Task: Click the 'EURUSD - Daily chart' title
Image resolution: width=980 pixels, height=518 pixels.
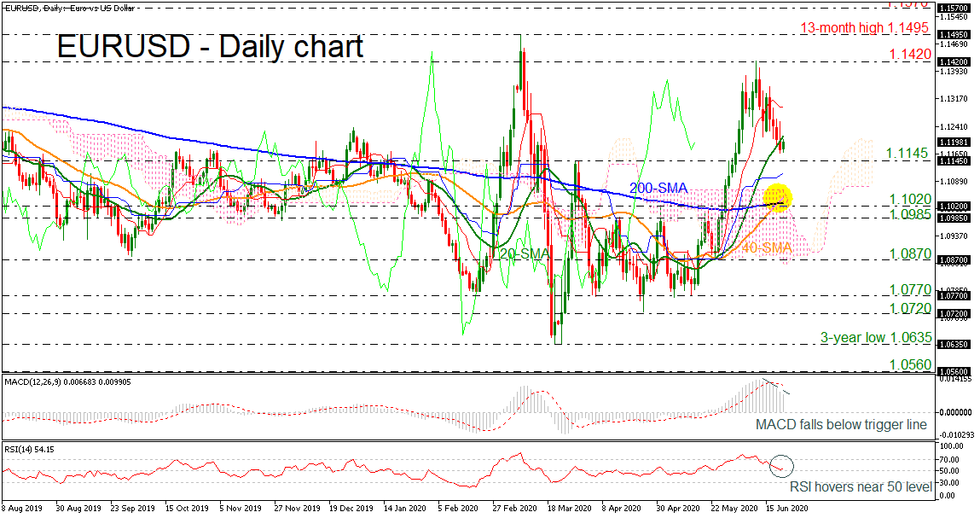Action: pyautogui.click(x=210, y=47)
